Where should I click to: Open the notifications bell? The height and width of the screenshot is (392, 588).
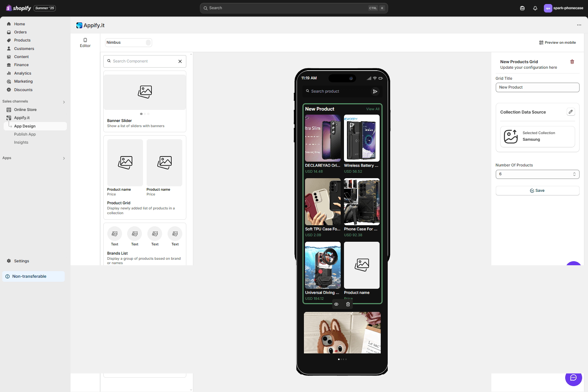(535, 8)
